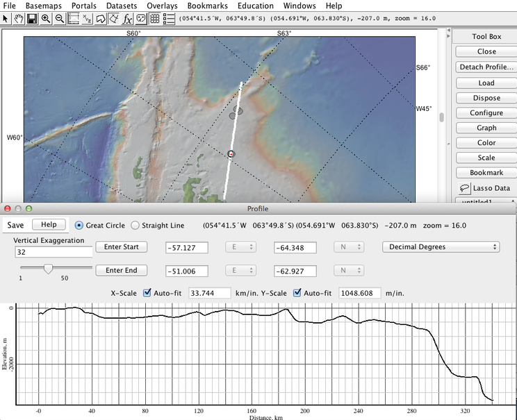Viewport: 517px width, 420px height.
Task: Open the Overlays menu
Action: tap(163, 6)
